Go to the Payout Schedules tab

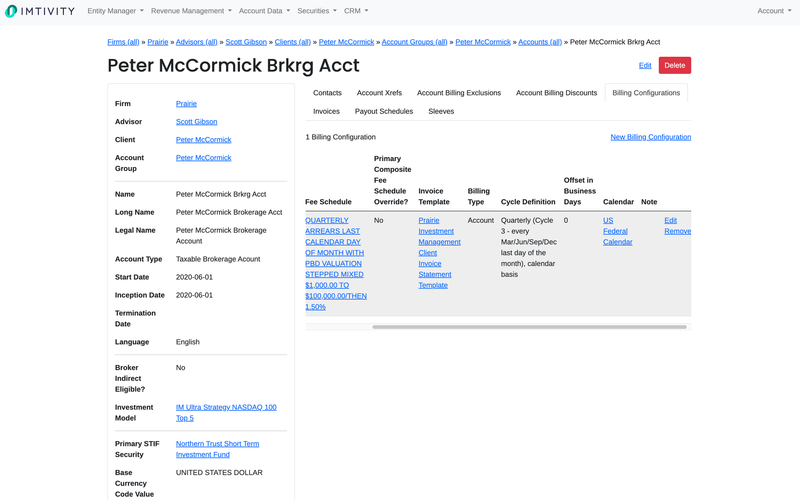pyautogui.click(x=384, y=112)
